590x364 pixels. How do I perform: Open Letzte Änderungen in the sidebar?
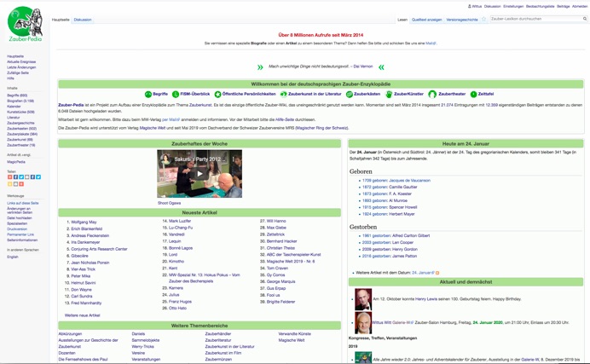pos(21,67)
